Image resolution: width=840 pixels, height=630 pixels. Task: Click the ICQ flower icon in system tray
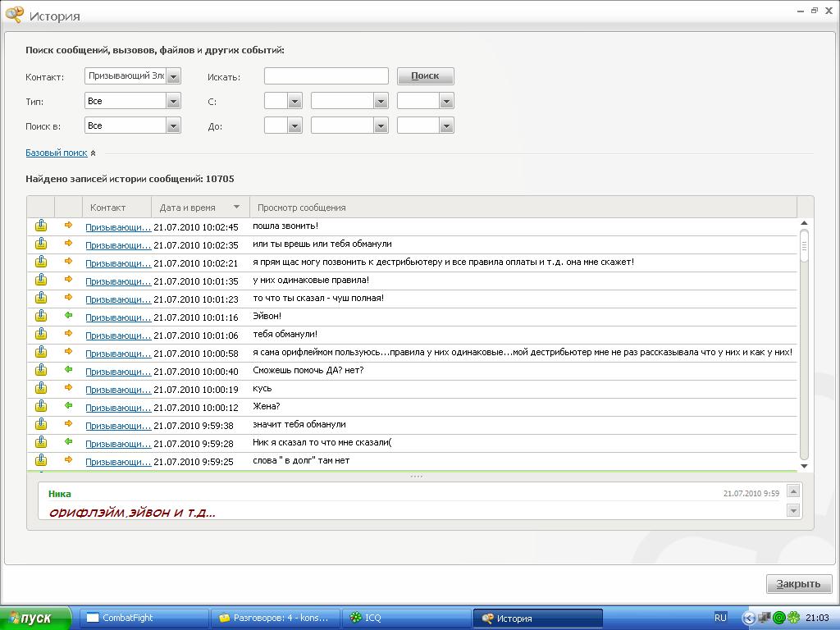pyautogui.click(x=793, y=618)
